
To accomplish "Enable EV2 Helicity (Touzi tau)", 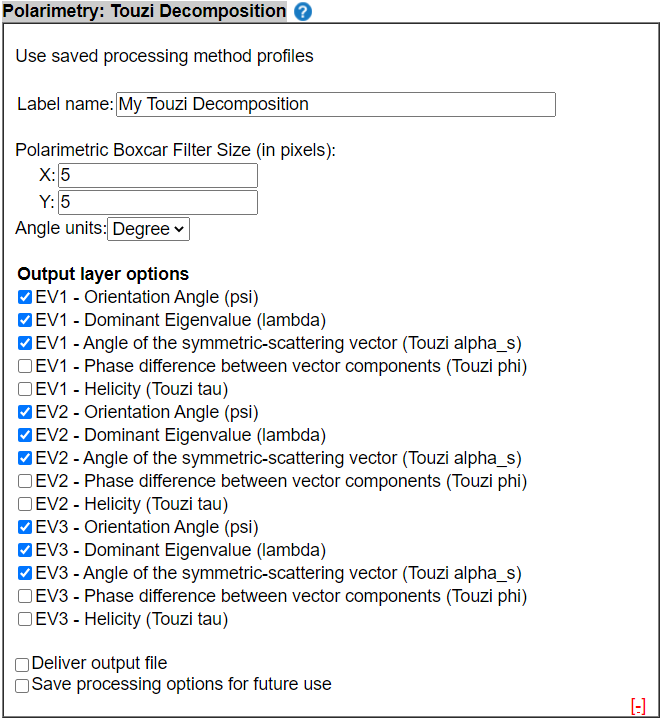I will [x=25, y=504].
